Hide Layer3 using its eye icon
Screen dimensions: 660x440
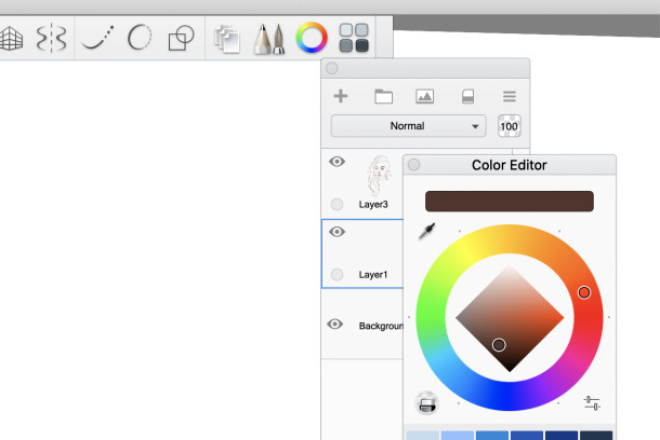pos(337,161)
